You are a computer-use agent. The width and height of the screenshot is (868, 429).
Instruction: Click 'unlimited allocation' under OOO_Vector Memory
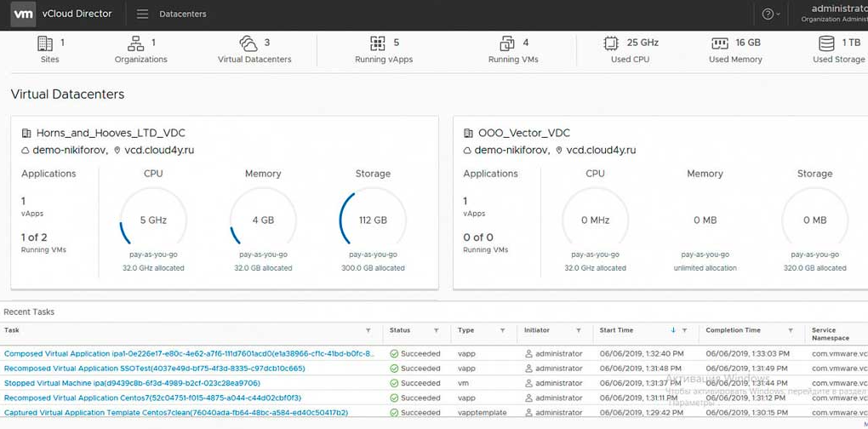[705, 268]
